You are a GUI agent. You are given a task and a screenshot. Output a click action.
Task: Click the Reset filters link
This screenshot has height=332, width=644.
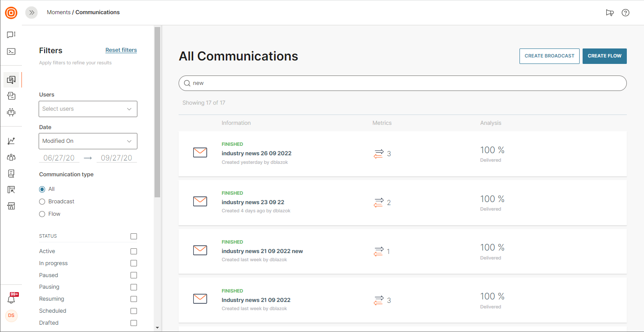[121, 50]
